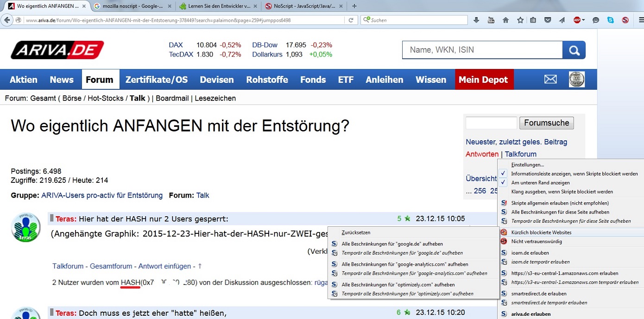Click the Adblock Plus ABP icon

(x=577, y=20)
